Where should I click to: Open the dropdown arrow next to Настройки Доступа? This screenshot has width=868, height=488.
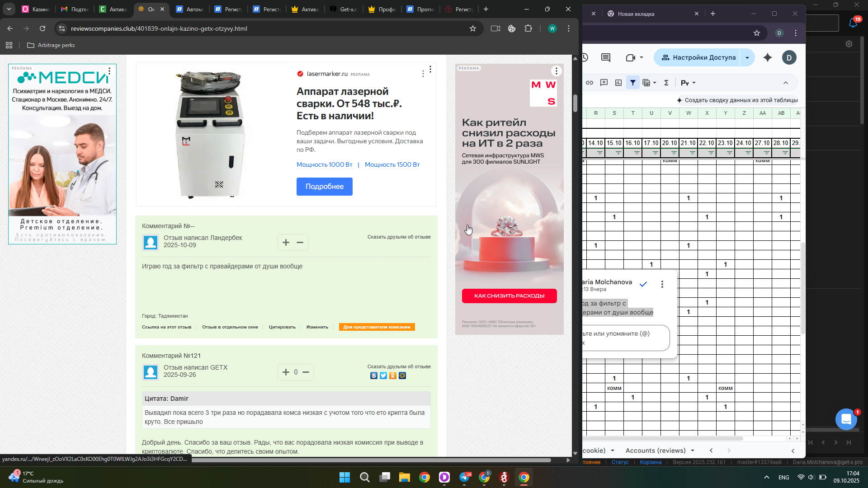tap(747, 57)
